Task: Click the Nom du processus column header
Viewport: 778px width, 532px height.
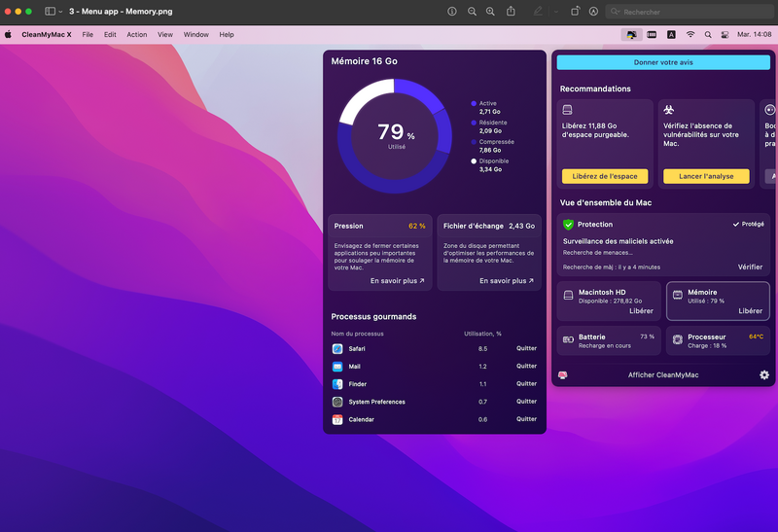Action: coord(357,334)
